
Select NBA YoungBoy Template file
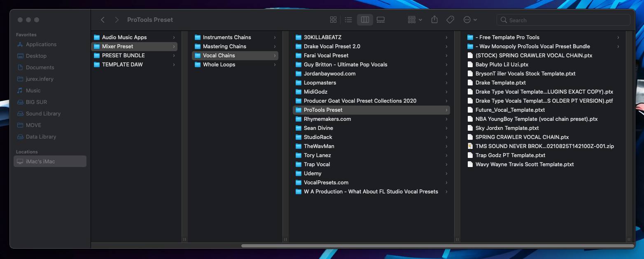pyautogui.click(x=543, y=119)
